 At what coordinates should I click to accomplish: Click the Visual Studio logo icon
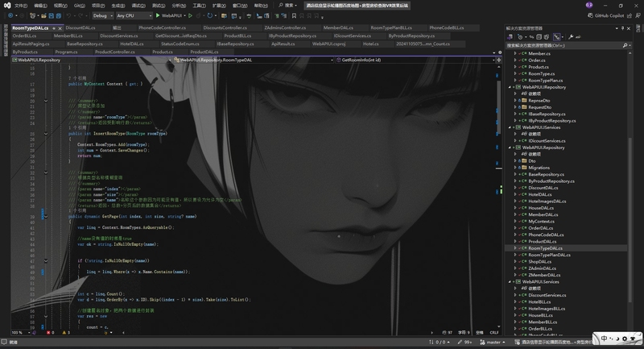tap(7, 6)
